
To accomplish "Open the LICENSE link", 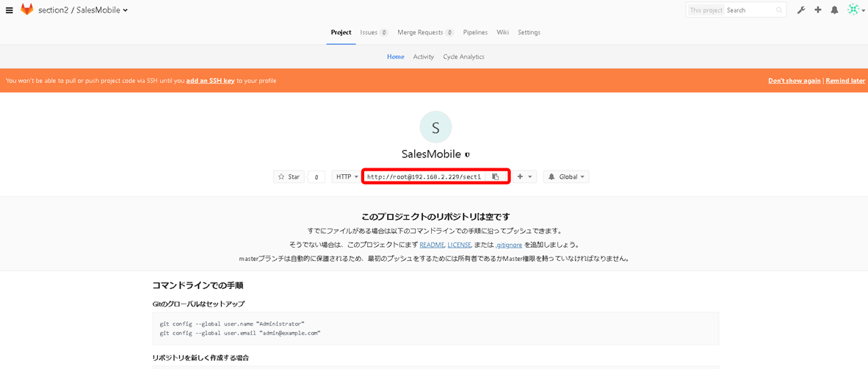I will pos(459,244).
